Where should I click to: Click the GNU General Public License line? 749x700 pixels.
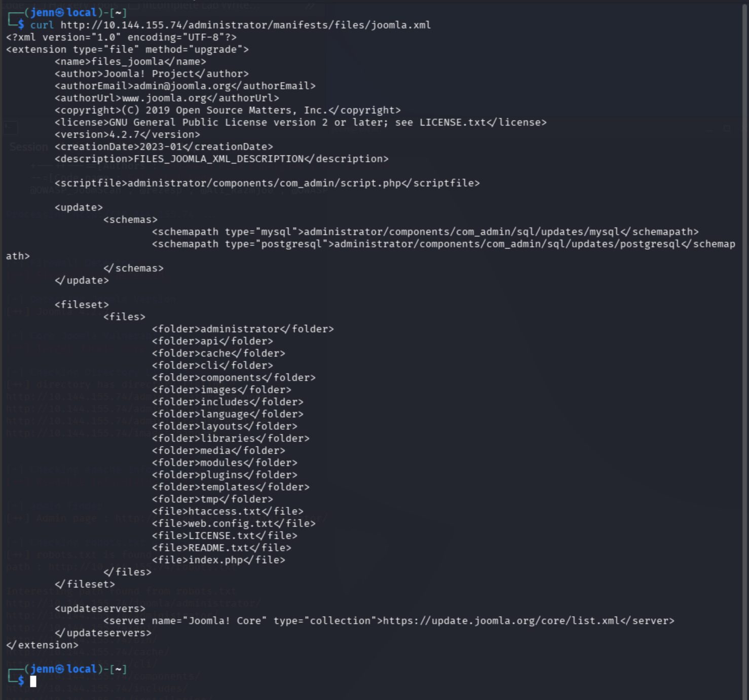[301, 122]
